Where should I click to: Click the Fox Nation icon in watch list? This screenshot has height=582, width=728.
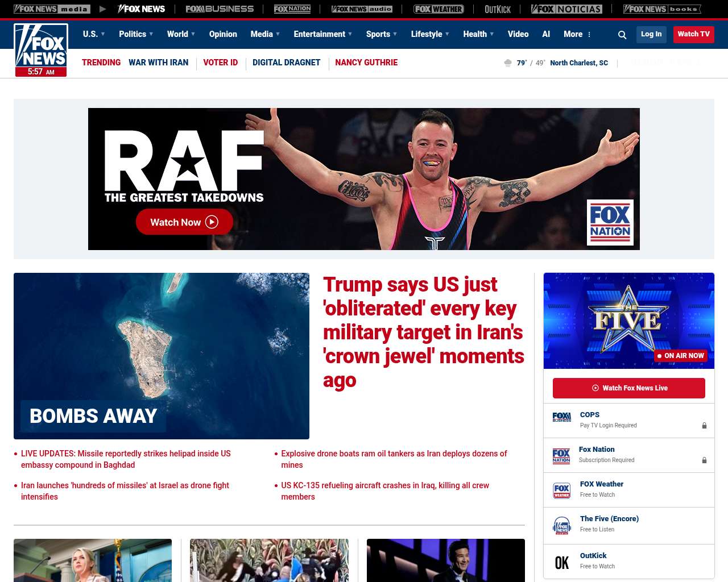(x=561, y=456)
